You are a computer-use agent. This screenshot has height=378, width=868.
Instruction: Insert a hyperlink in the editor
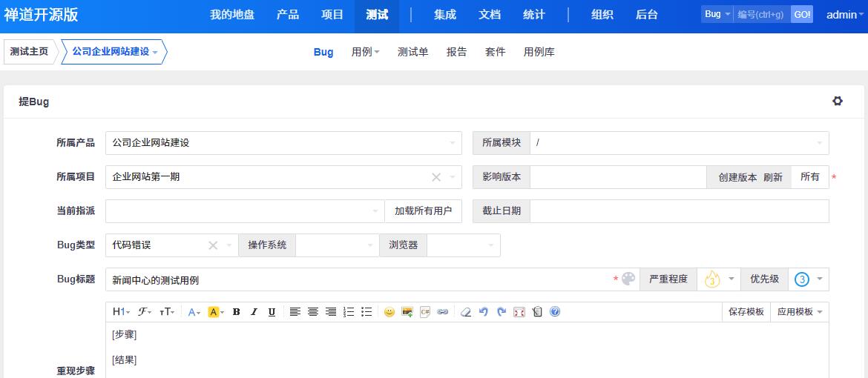[x=442, y=312]
